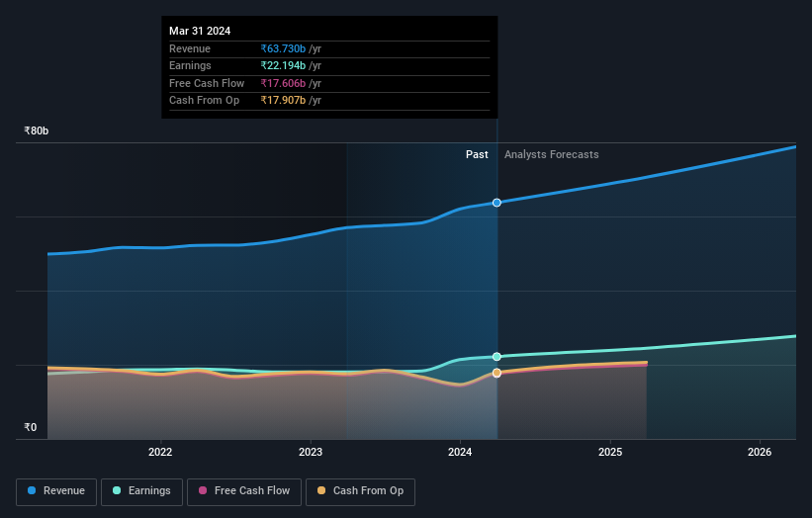This screenshot has width=812, height=518.
Task: Click the blue Revenue legend dot
Action: point(32,490)
